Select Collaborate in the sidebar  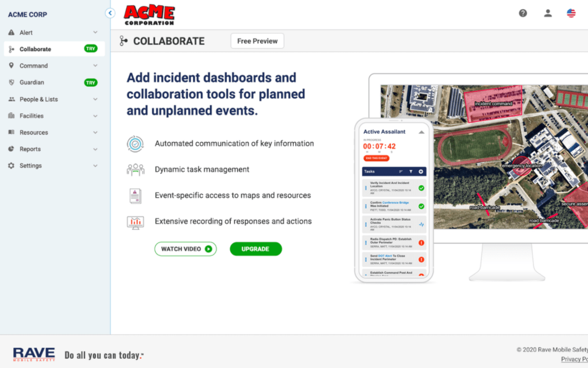click(36, 49)
